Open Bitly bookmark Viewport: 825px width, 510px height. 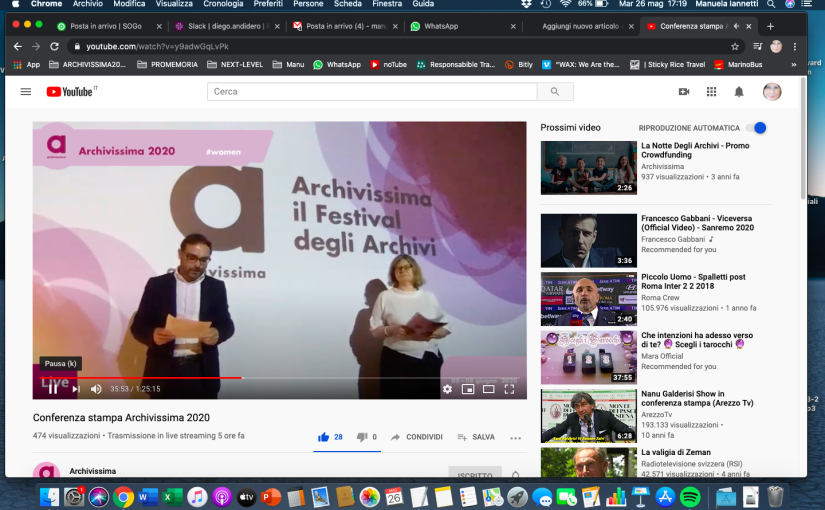519,65
